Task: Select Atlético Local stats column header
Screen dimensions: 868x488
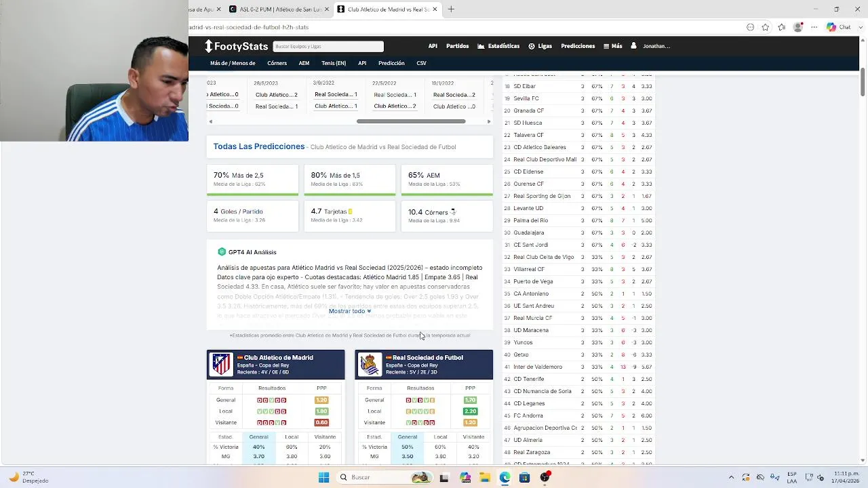Action: [292, 437]
